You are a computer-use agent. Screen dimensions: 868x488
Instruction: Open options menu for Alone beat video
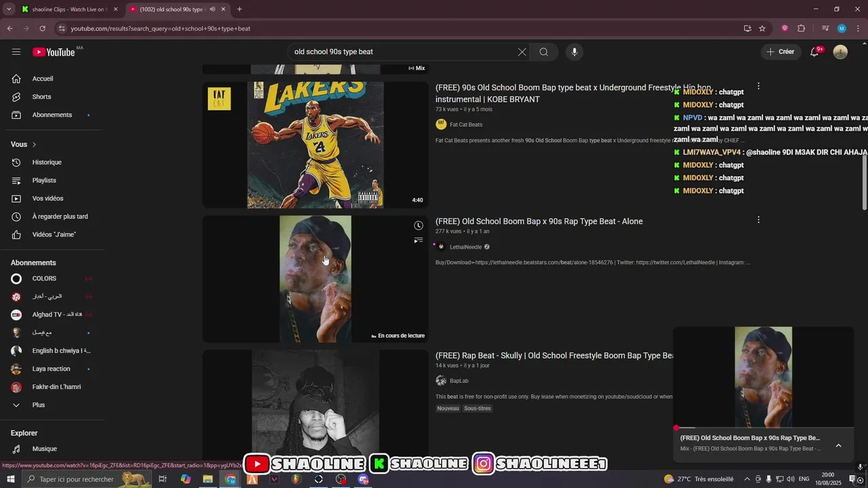pyautogui.click(x=758, y=220)
